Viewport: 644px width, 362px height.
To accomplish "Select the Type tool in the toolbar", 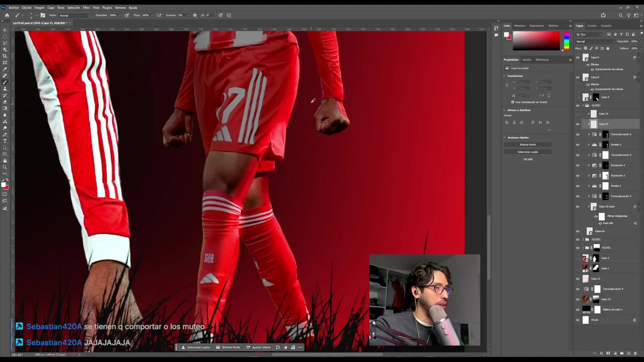I will coord(5,141).
